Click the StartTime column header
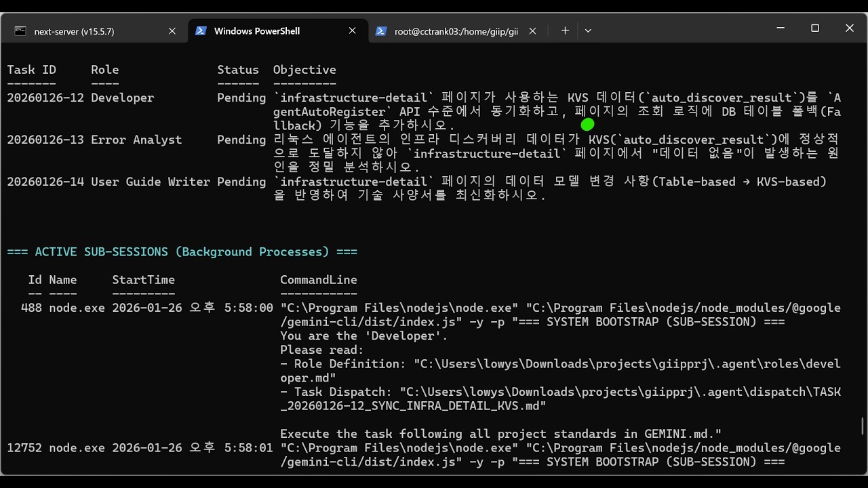Screen dimensions: 868x488 click(144, 280)
